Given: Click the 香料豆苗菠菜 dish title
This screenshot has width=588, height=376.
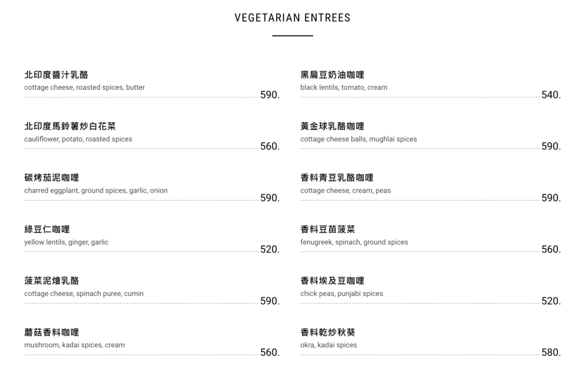Looking at the screenshot, I should (328, 229).
